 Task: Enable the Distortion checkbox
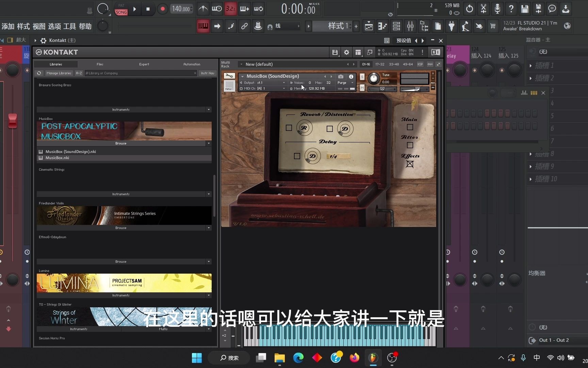(x=329, y=129)
